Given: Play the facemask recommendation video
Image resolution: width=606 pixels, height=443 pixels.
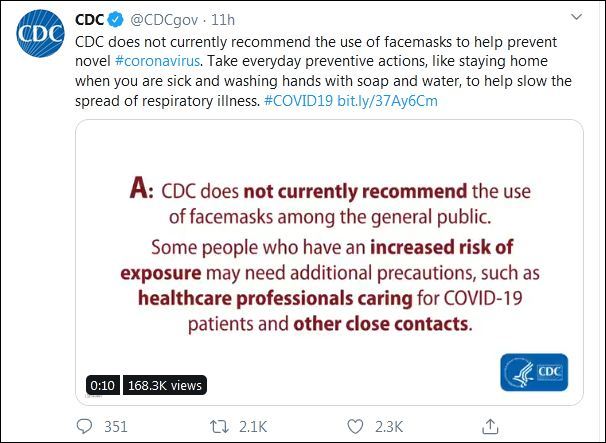Looking at the screenshot, I should (330, 261).
